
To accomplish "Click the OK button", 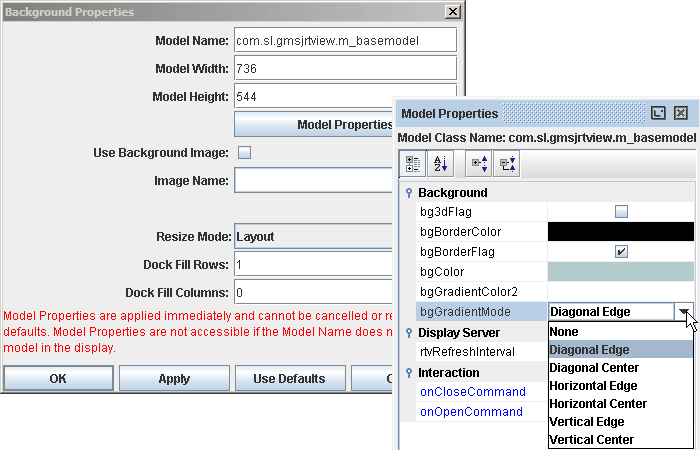I will 58,379.
